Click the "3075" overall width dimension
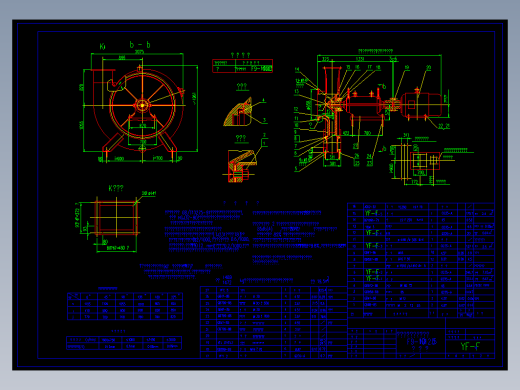 click(139, 52)
